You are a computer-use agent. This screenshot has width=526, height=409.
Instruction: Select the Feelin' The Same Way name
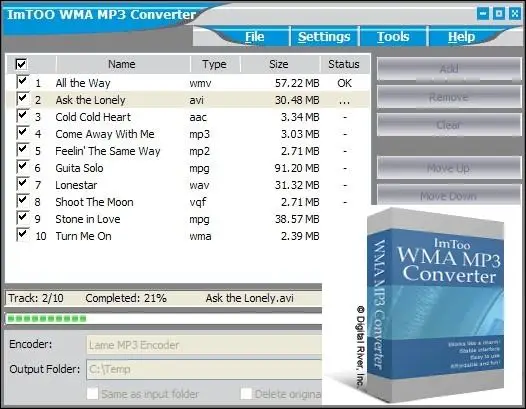click(x=108, y=151)
